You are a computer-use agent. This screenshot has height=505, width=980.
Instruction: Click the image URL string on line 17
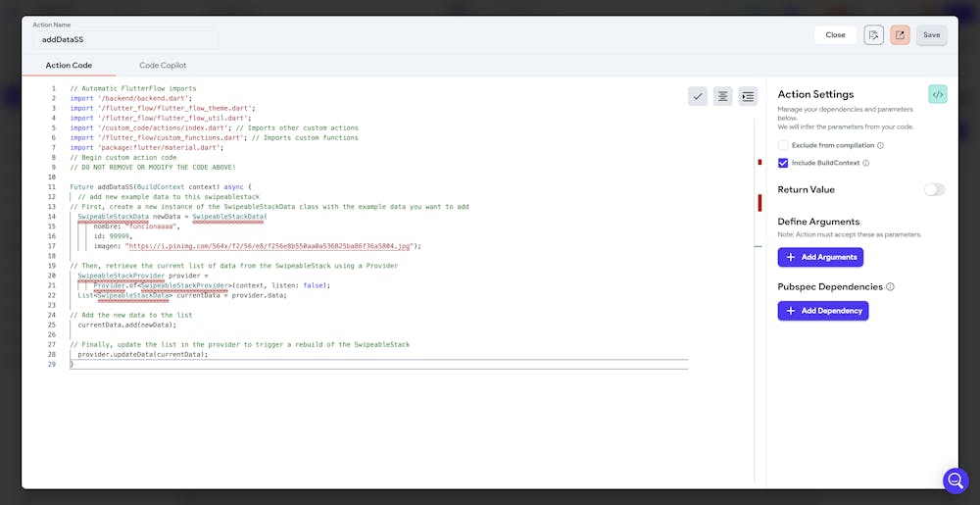[269, 246]
